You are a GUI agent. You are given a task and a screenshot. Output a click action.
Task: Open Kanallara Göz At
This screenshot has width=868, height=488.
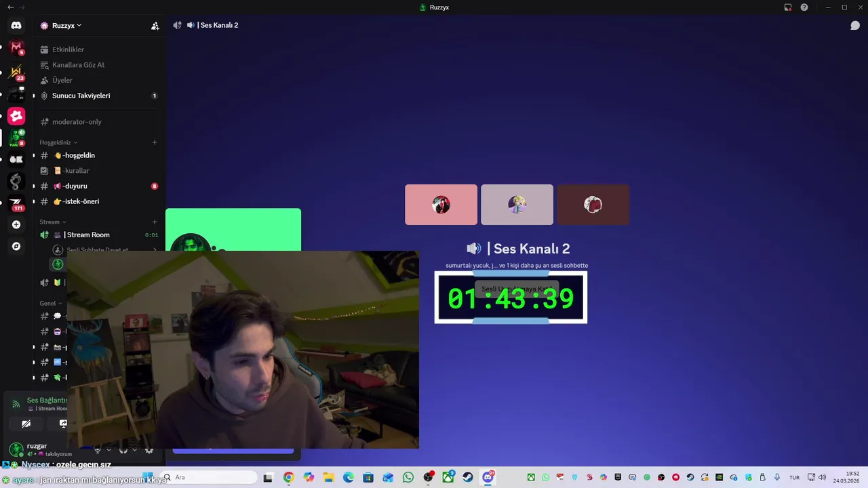(99, 65)
